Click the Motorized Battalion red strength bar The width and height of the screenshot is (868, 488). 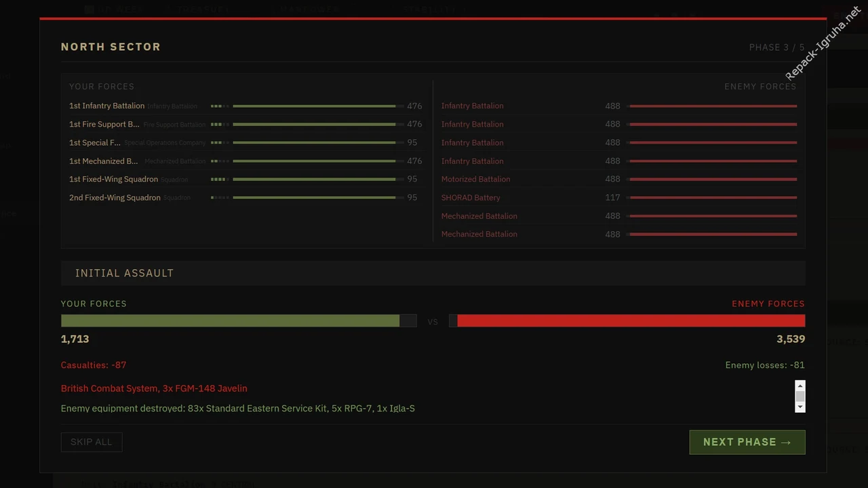pos(712,179)
